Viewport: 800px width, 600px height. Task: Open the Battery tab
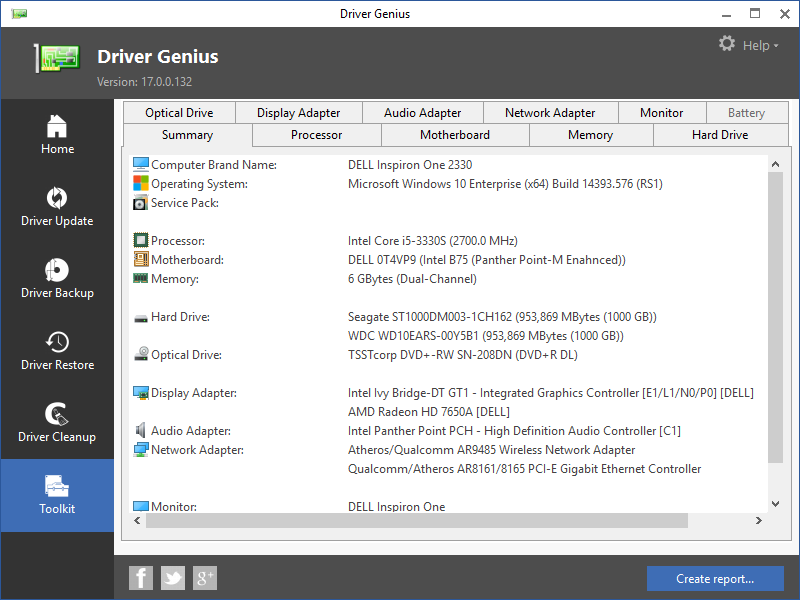pyautogui.click(x=746, y=113)
